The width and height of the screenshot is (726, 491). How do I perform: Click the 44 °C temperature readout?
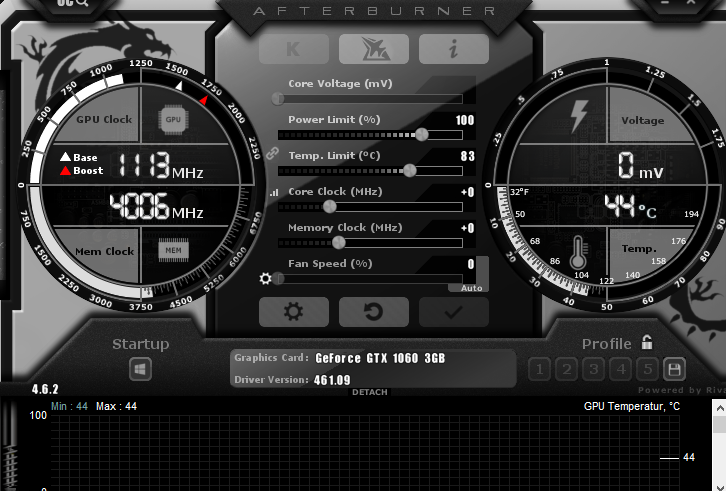click(x=631, y=206)
